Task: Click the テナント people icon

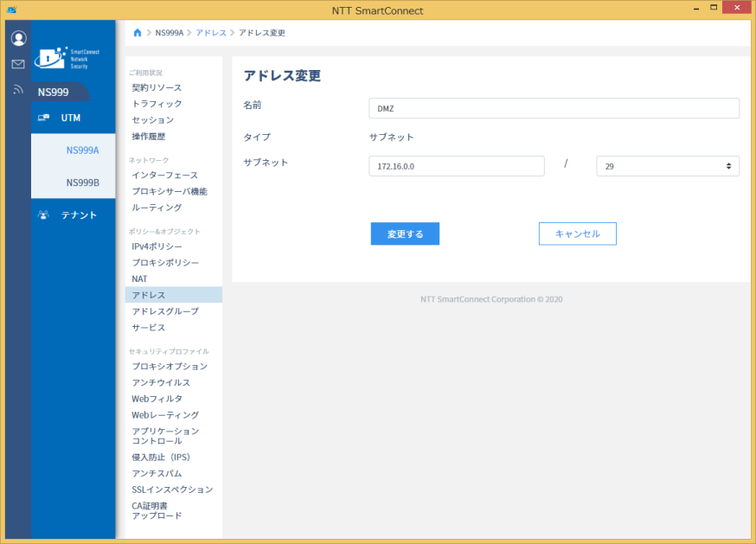Action: pos(43,215)
